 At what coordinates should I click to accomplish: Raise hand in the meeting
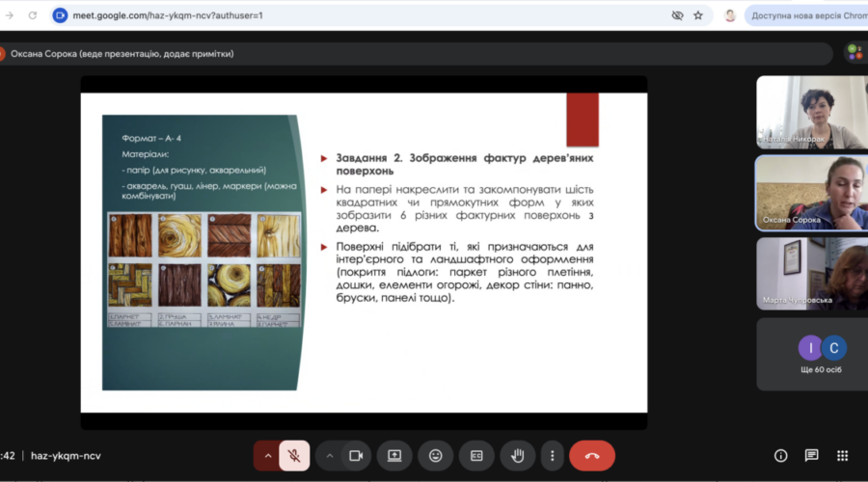coord(518,456)
